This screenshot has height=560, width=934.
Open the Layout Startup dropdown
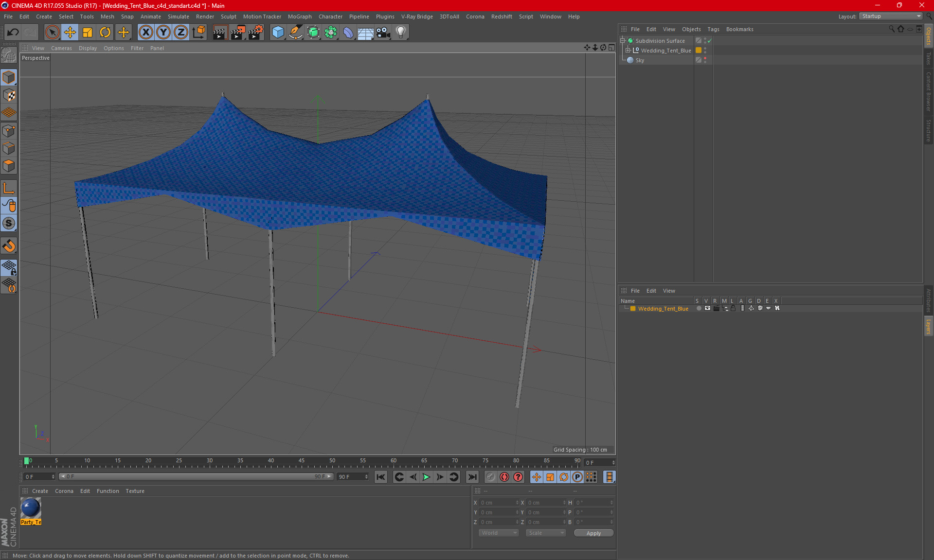coord(892,17)
